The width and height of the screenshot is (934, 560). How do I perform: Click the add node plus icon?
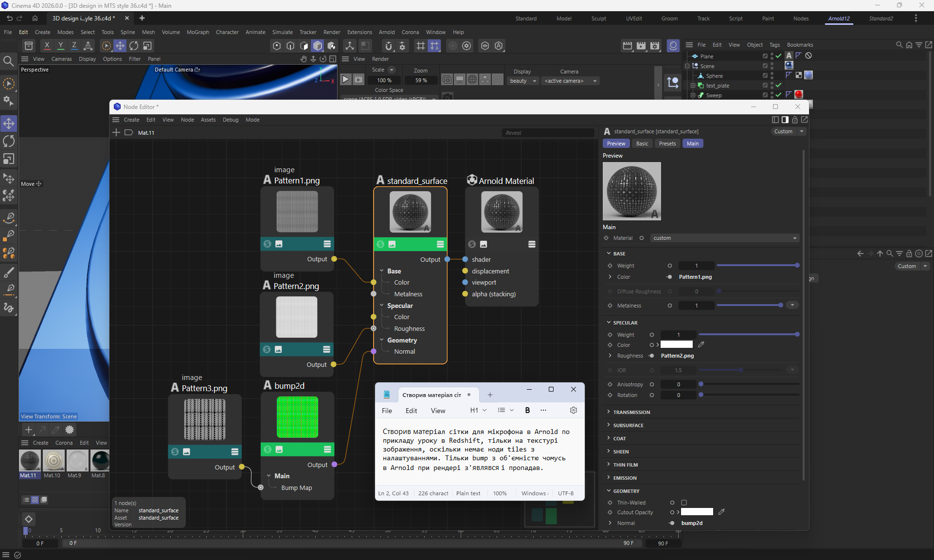[x=116, y=132]
